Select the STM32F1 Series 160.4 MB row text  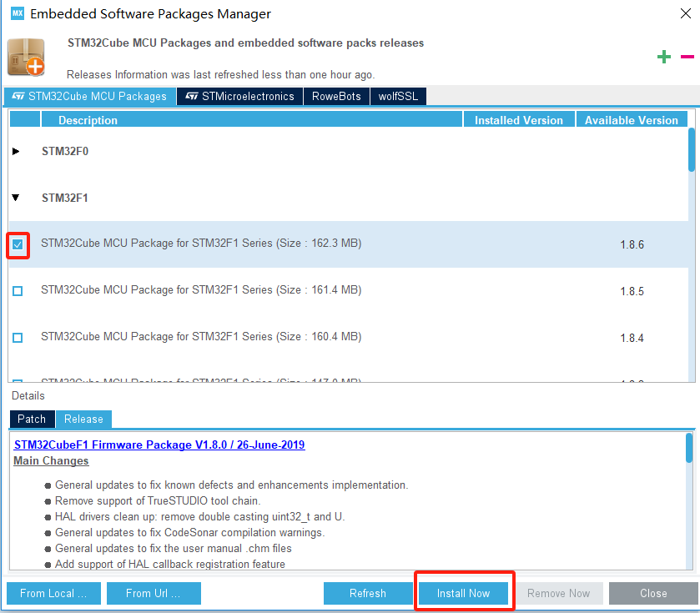pos(201,336)
